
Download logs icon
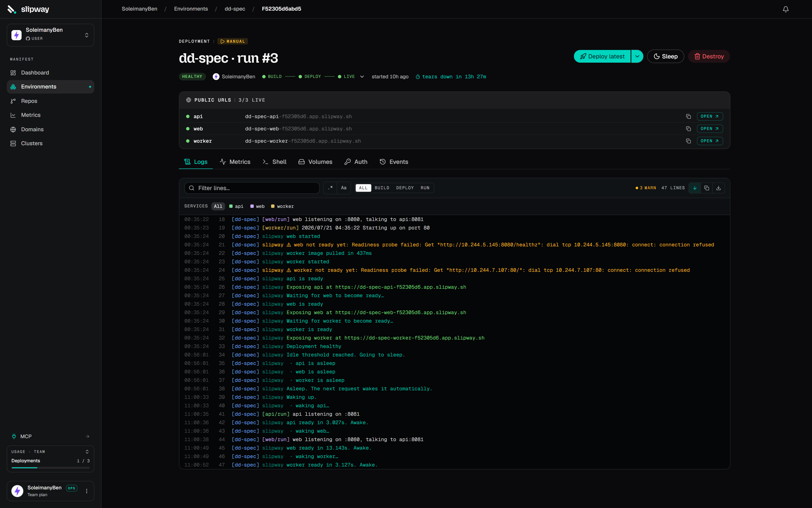(x=718, y=188)
